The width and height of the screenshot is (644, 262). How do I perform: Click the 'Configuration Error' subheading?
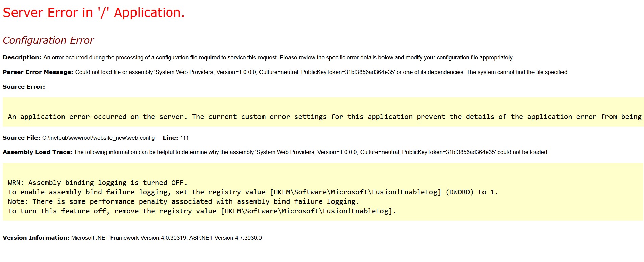(x=48, y=40)
